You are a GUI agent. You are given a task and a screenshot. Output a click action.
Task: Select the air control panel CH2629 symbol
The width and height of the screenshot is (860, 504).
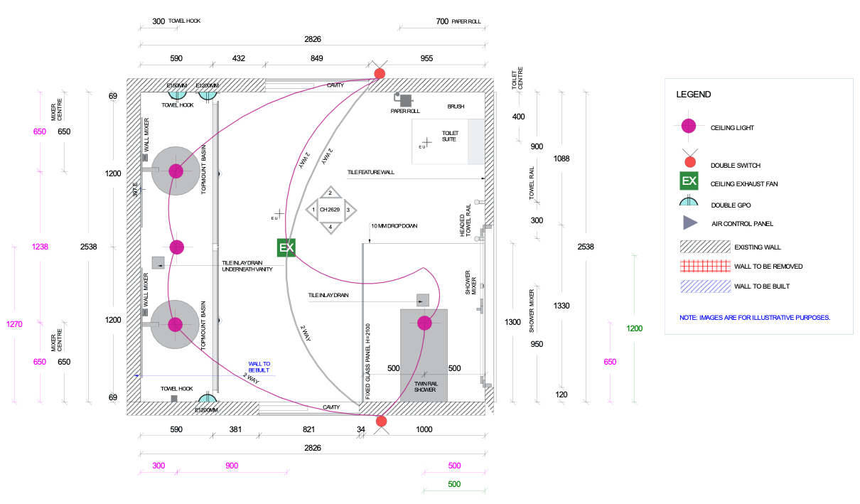[330, 210]
